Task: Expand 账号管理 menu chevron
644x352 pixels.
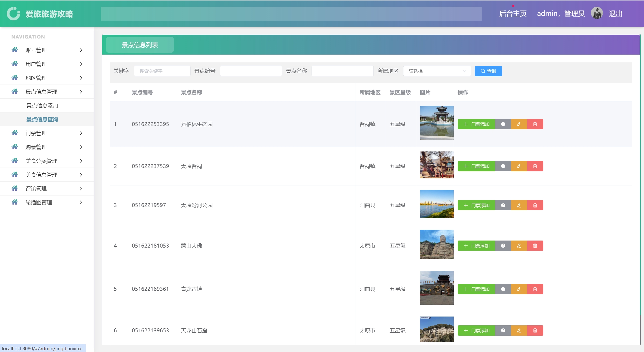Action: [x=81, y=50]
